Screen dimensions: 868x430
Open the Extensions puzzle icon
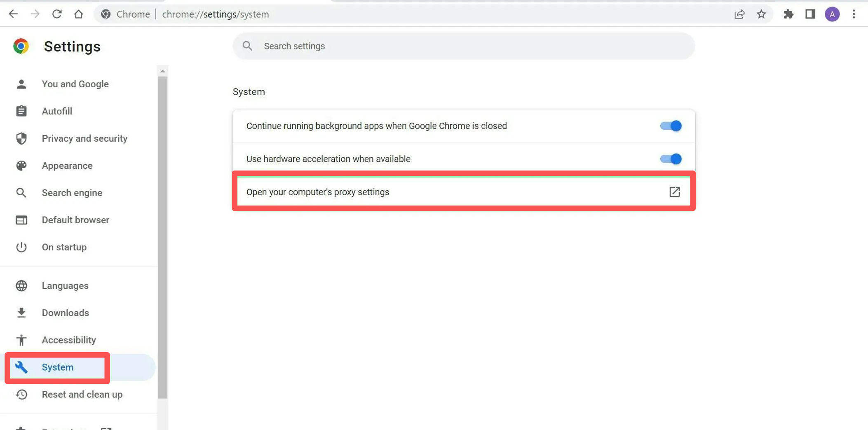coord(788,14)
